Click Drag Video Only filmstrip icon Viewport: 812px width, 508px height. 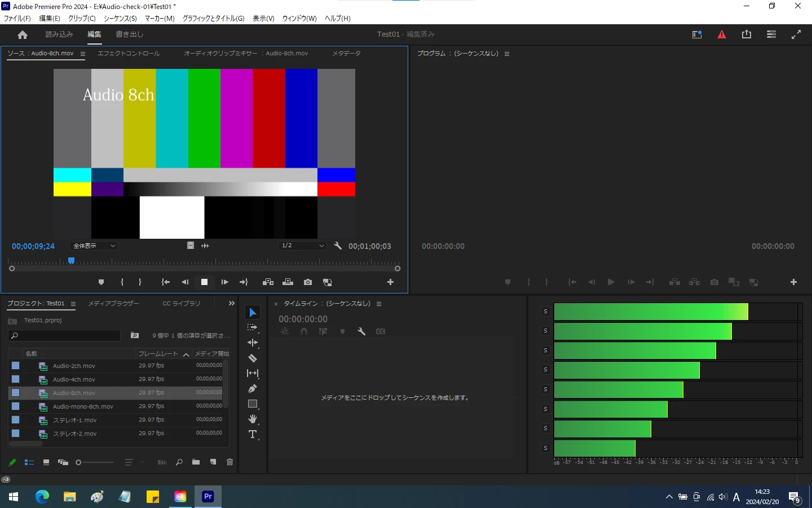(191, 246)
